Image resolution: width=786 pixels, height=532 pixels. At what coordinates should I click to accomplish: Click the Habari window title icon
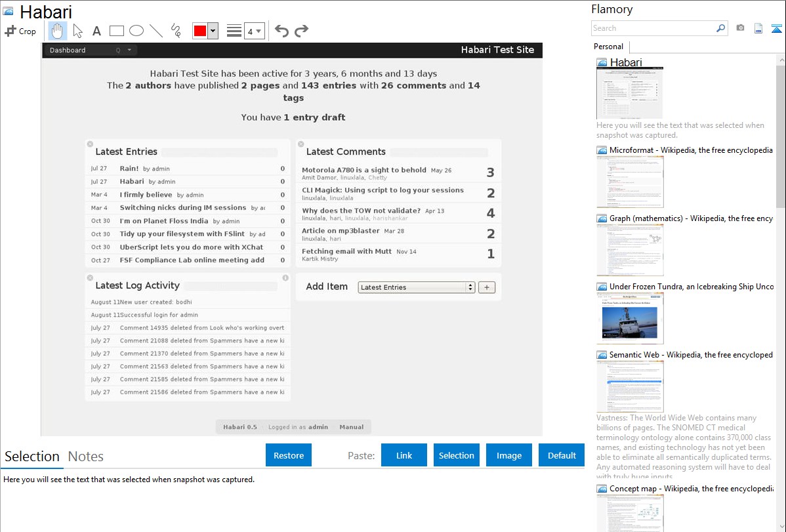7,10
